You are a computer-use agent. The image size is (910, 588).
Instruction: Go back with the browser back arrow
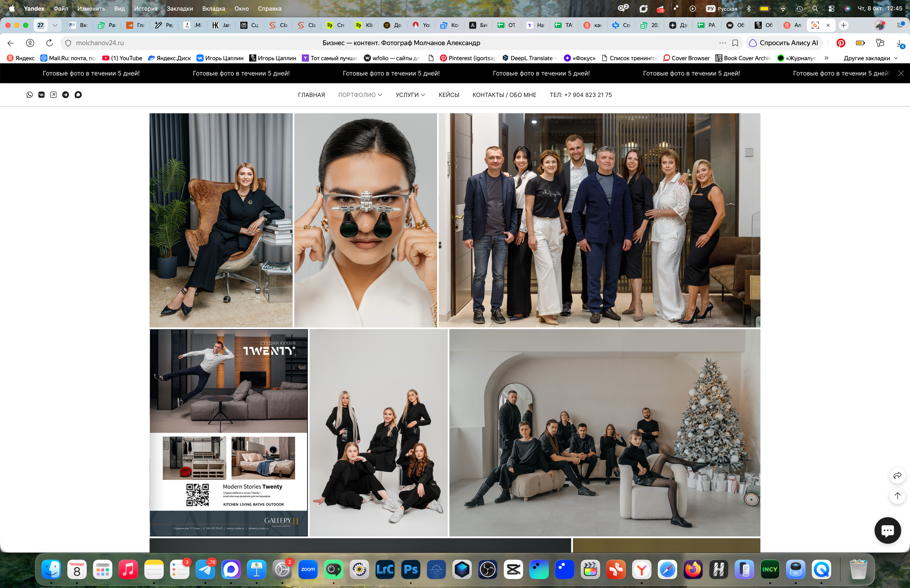click(x=11, y=43)
